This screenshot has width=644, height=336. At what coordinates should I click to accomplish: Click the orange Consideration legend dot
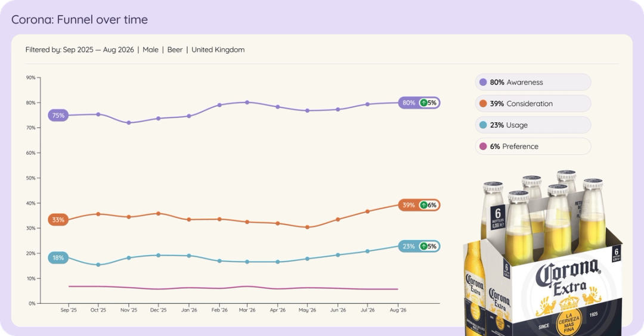coord(483,104)
